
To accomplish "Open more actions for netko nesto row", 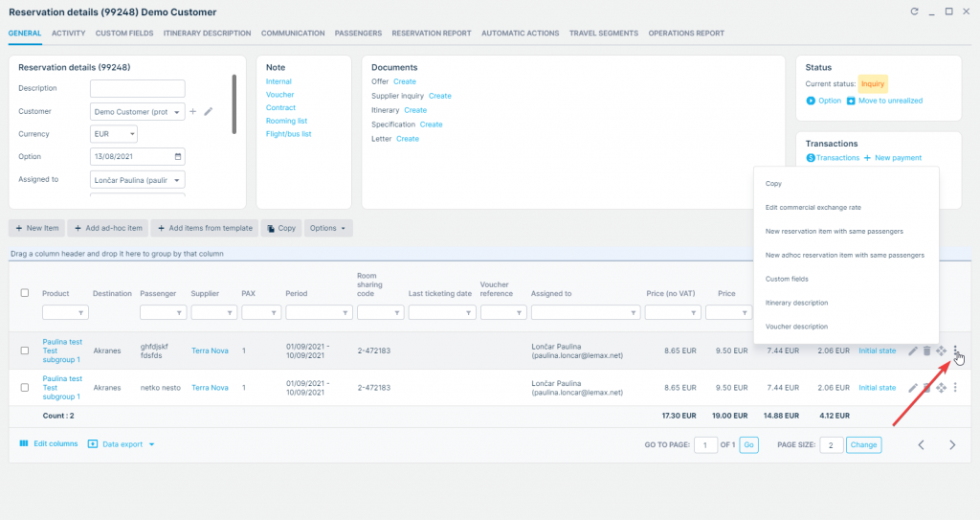I will (x=955, y=388).
